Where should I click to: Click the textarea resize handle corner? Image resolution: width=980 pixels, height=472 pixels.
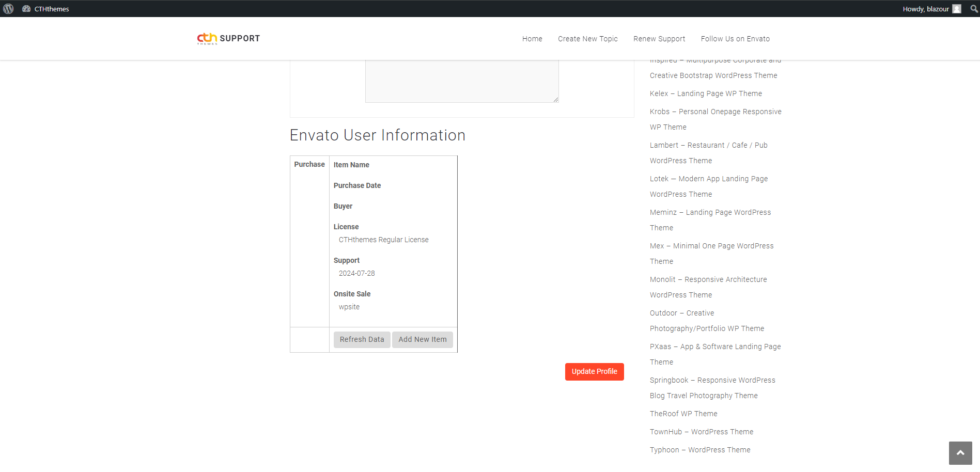(555, 99)
